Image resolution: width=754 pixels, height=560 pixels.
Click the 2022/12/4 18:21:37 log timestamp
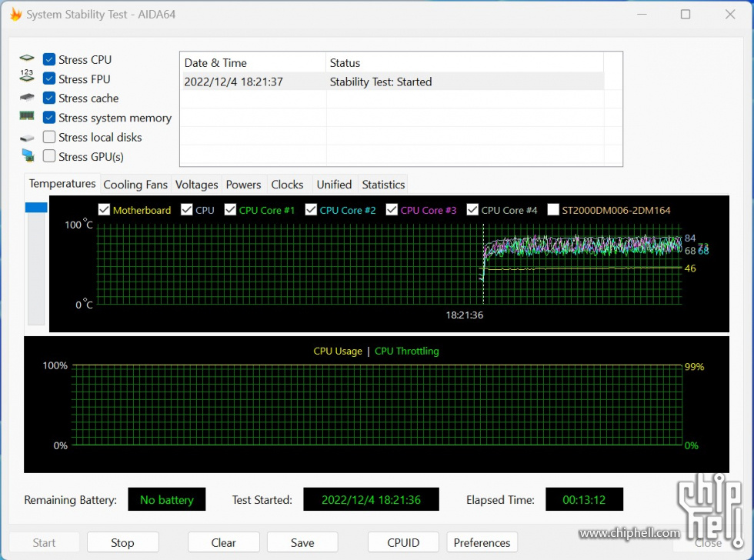233,82
